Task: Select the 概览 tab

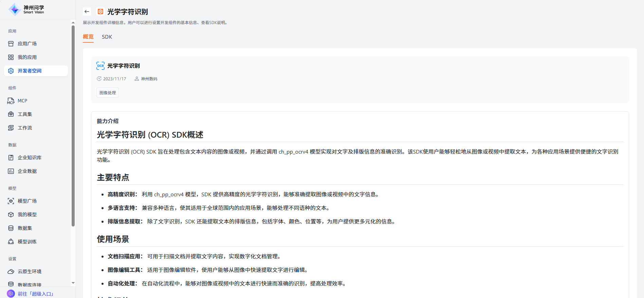Action: pyautogui.click(x=88, y=37)
